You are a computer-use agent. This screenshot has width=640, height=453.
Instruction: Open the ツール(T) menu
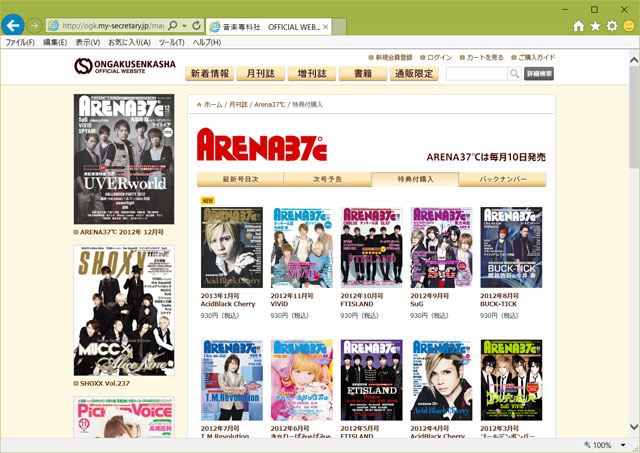click(x=171, y=42)
